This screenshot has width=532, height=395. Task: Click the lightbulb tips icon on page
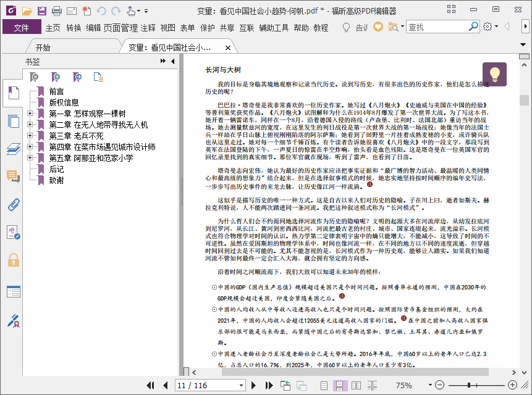pyautogui.click(x=494, y=74)
